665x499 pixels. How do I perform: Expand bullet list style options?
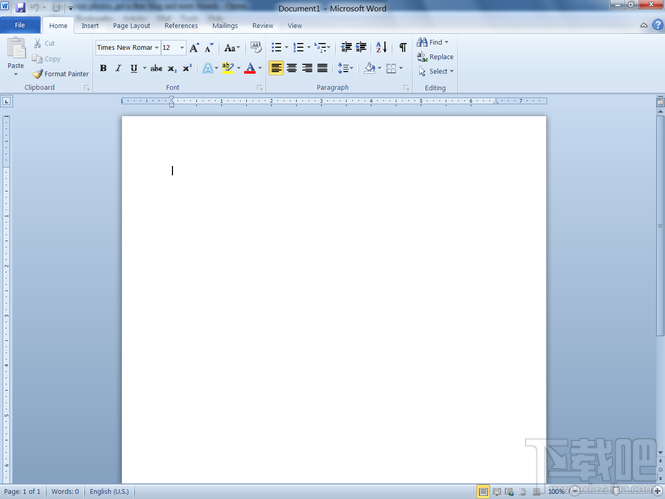point(287,47)
